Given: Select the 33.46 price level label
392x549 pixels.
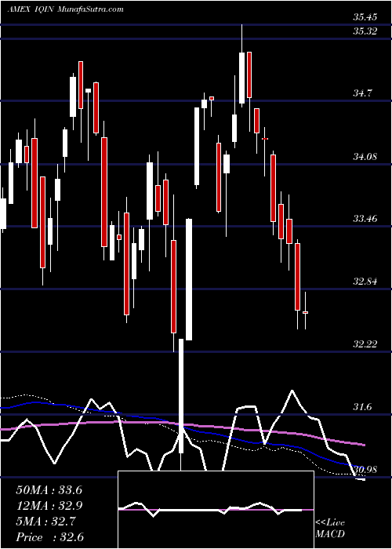Looking at the screenshot, I should tap(365, 219).
